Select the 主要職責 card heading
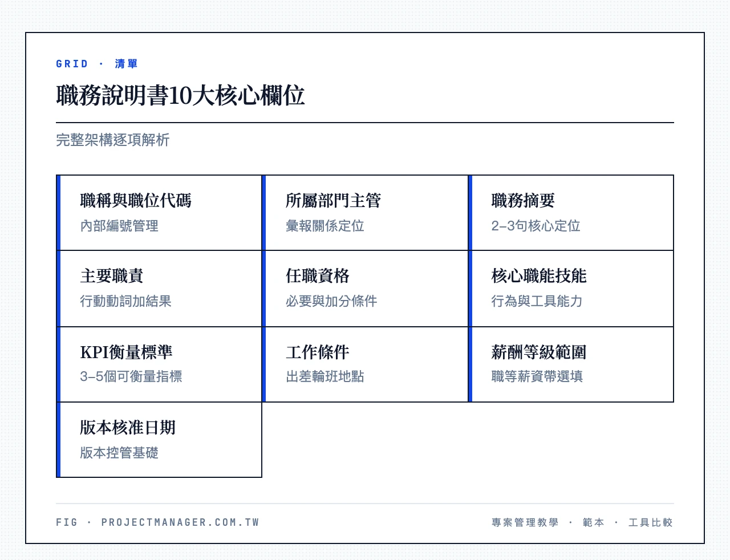 [112, 276]
